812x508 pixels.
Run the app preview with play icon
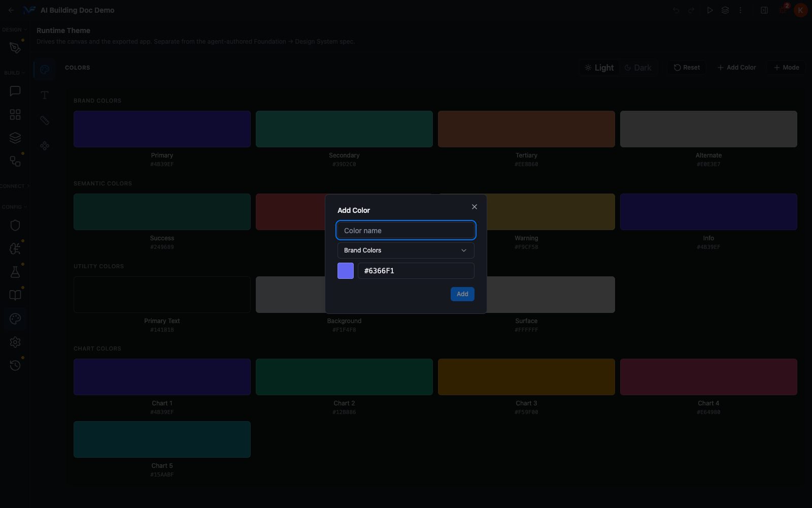tap(710, 10)
